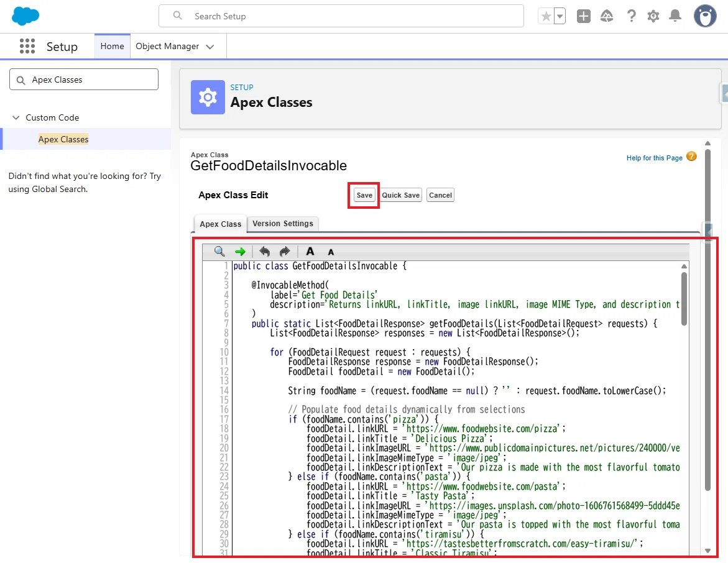Open the Trailhead guidance icon
This screenshot has height=563, width=728.
[607, 16]
